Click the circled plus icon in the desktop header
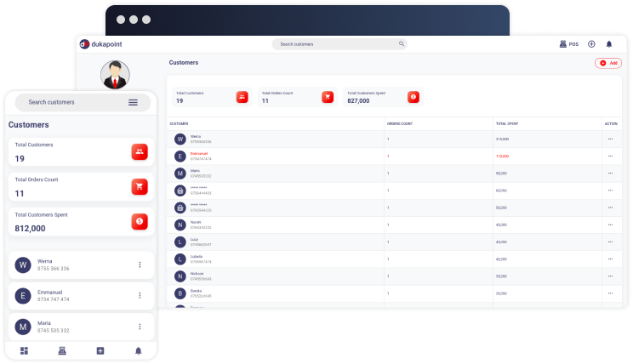 [591, 44]
